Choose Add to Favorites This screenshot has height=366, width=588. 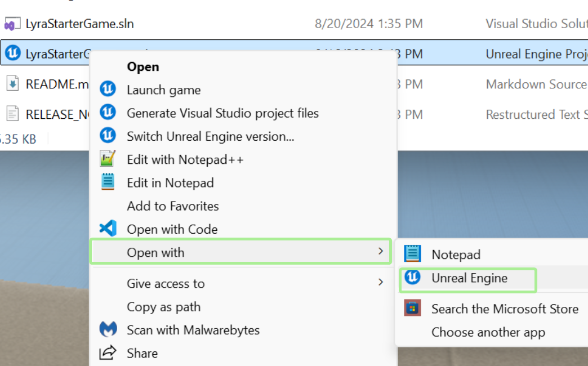[x=173, y=206]
